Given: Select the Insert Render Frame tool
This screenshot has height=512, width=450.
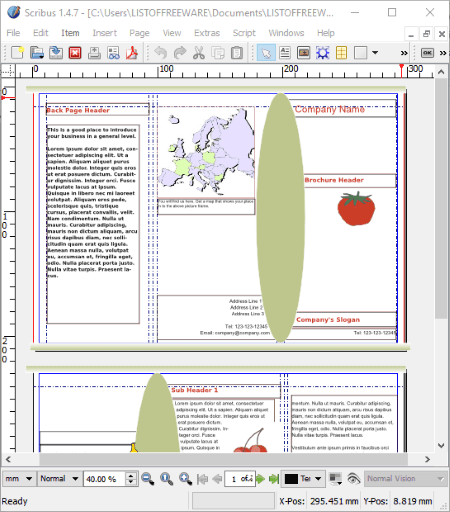Looking at the screenshot, I should (x=323, y=53).
